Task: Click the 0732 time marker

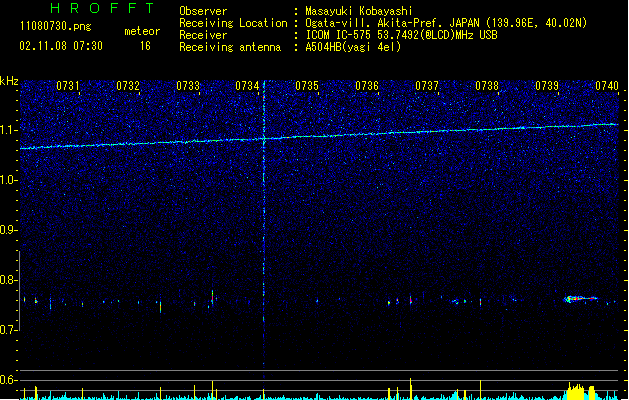Action: click(128, 86)
